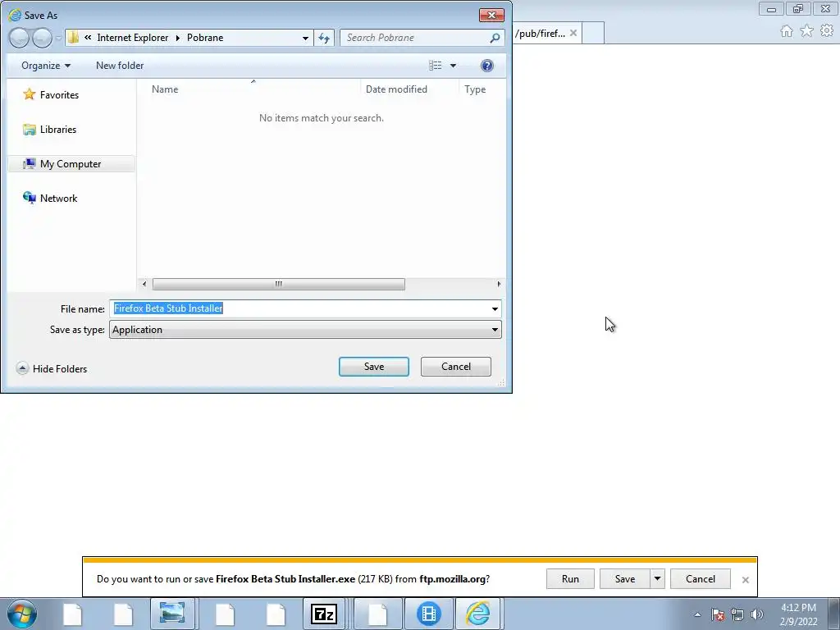Open a new blank tab in Internet Explorer
The width and height of the screenshot is (840, 630).
[x=593, y=33]
